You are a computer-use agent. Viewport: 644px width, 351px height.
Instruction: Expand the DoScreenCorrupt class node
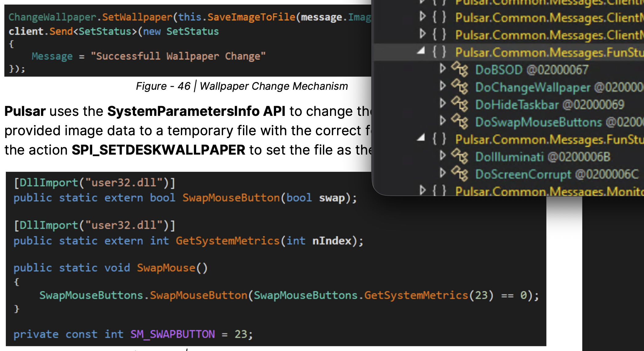pos(443,173)
